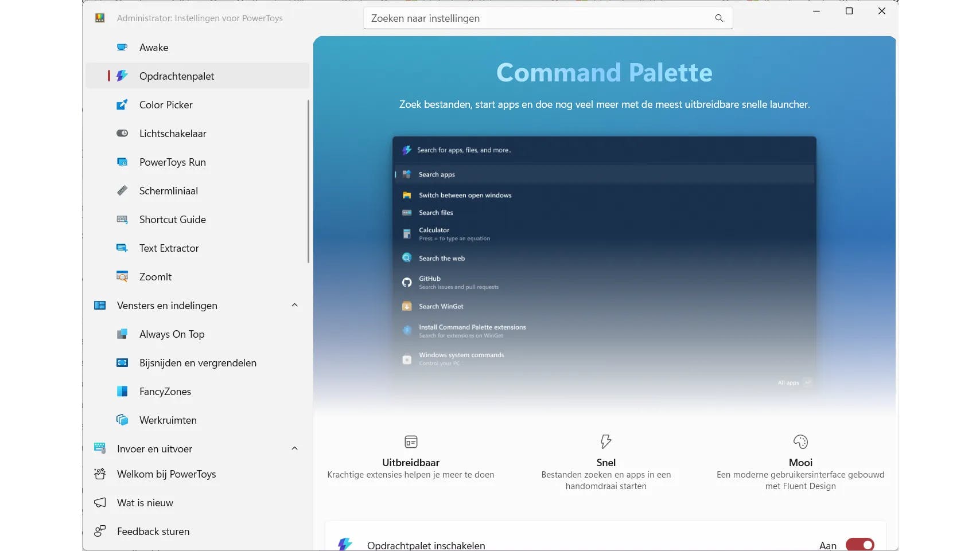Image resolution: width=980 pixels, height=551 pixels.
Task: Click the PowerToys app icon in title bar
Action: tap(100, 18)
